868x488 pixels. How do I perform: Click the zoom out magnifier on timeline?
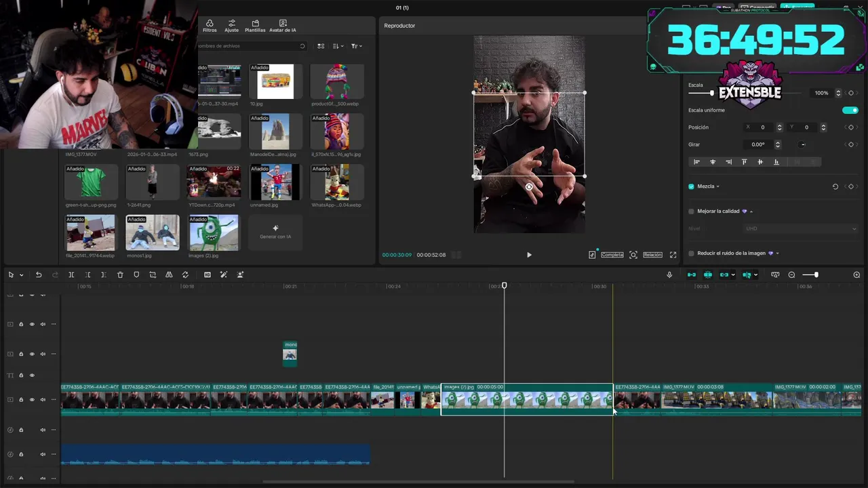(x=791, y=274)
